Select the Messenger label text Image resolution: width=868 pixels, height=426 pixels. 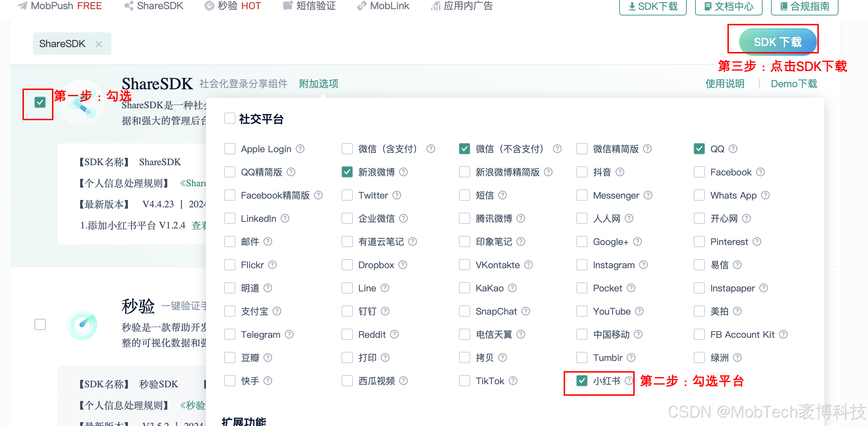pos(616,195)
